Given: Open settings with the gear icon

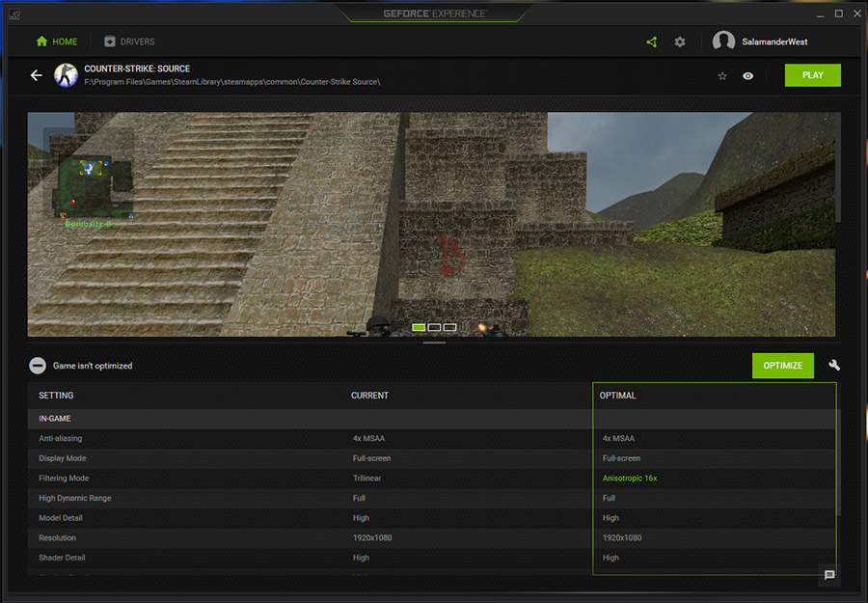Looking at the screenshot, I should [x=680, y=42].
